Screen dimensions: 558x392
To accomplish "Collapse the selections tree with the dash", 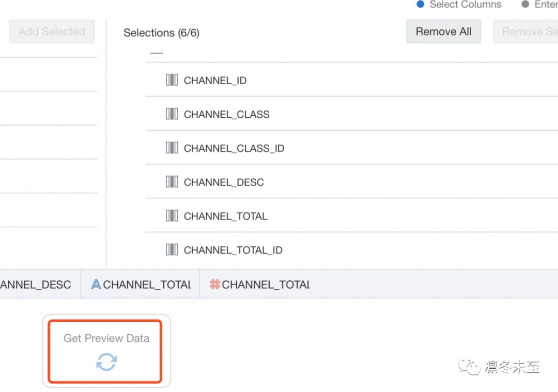I will click(x=157, y=53).
